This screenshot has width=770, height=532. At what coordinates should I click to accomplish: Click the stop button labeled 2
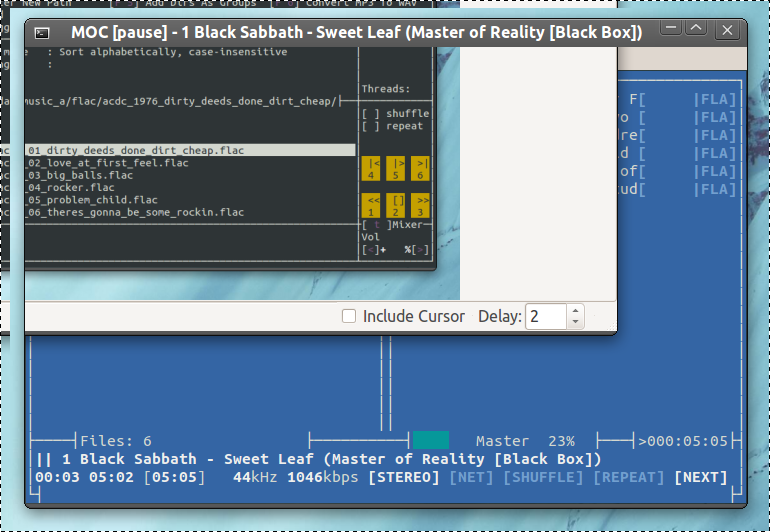[x=395, y=206]
